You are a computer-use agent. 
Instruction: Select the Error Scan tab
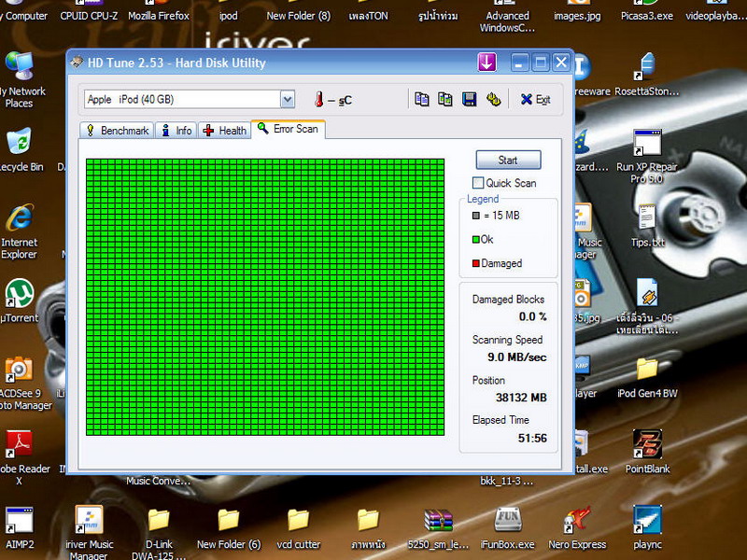289,129
